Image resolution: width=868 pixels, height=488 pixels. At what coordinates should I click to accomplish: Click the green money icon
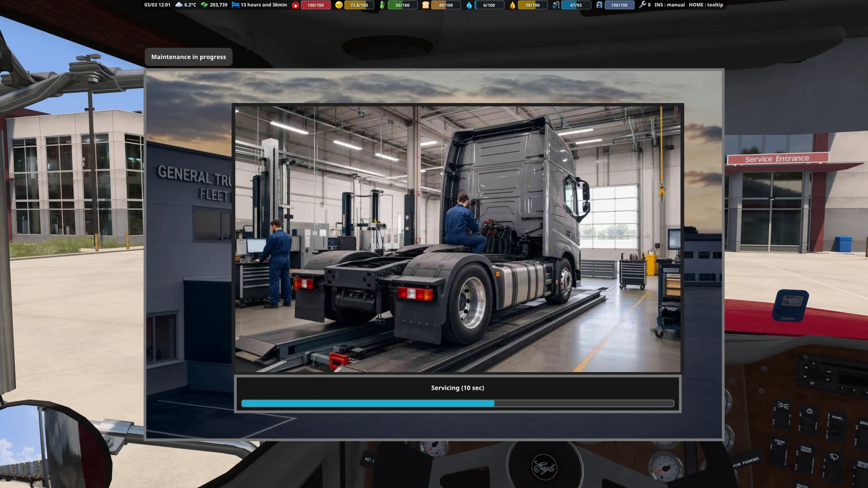point(204,5)
